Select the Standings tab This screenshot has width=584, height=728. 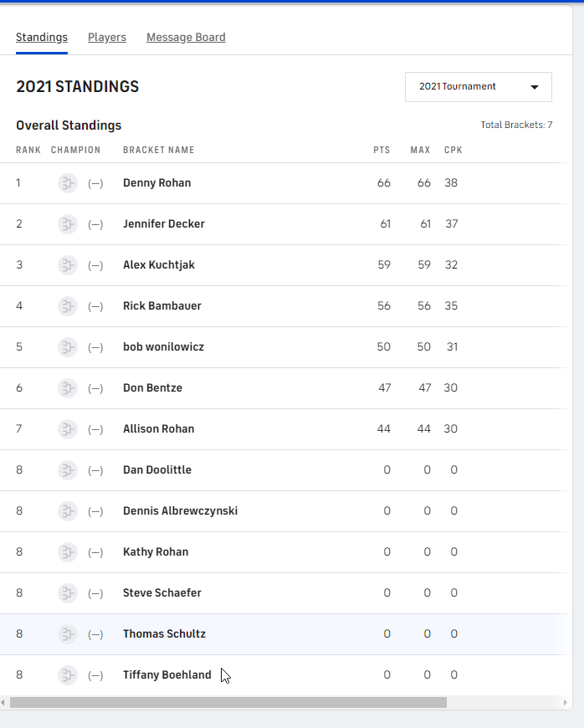(x=42, y=38)
